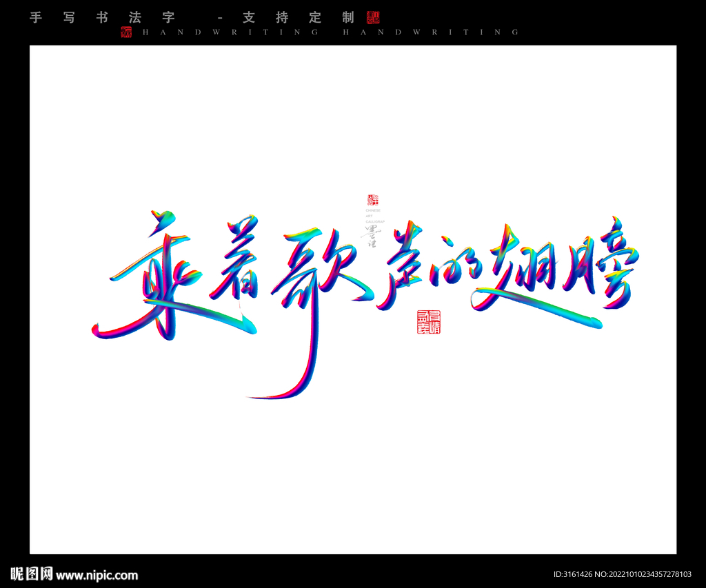Click the red seal before 'HANDWRITING' subtitle

click(x=127, y=32)
